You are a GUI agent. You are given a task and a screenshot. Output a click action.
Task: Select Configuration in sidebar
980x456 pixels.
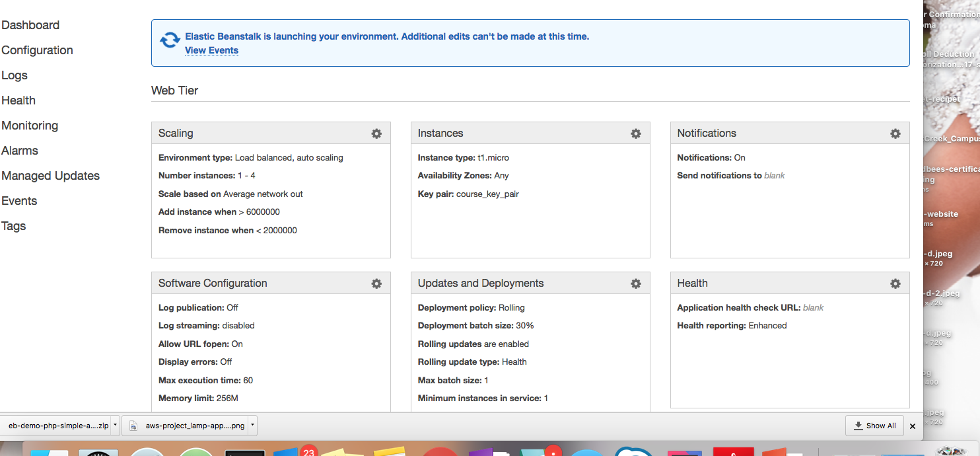point(37,50)
